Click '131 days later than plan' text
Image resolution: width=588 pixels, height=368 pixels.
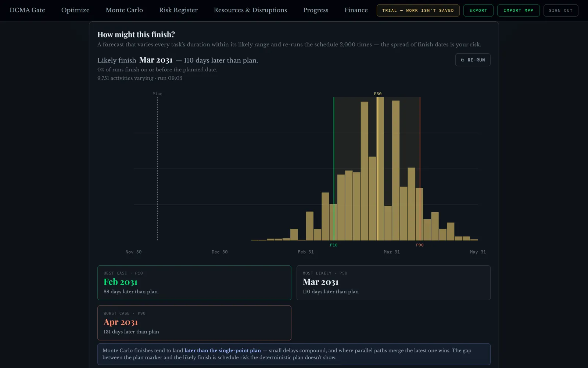tap(131, 332)
